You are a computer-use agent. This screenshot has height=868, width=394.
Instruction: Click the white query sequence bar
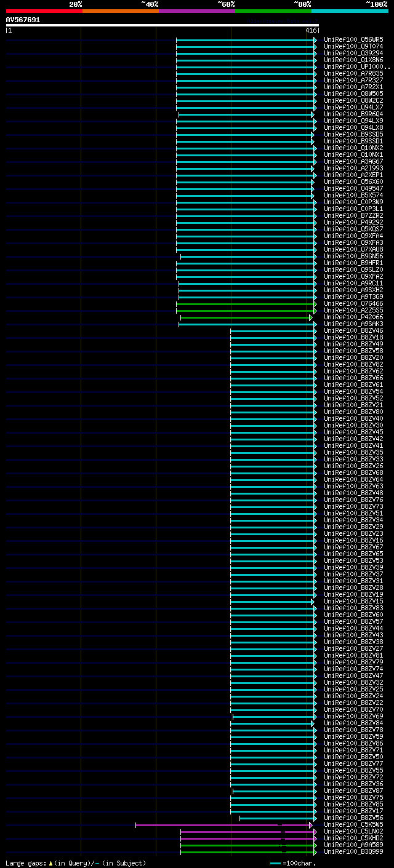tap(162, 25)
